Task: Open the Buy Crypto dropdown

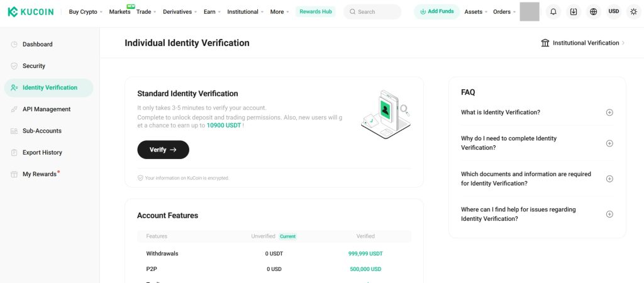Action: [x=86, y=12]
